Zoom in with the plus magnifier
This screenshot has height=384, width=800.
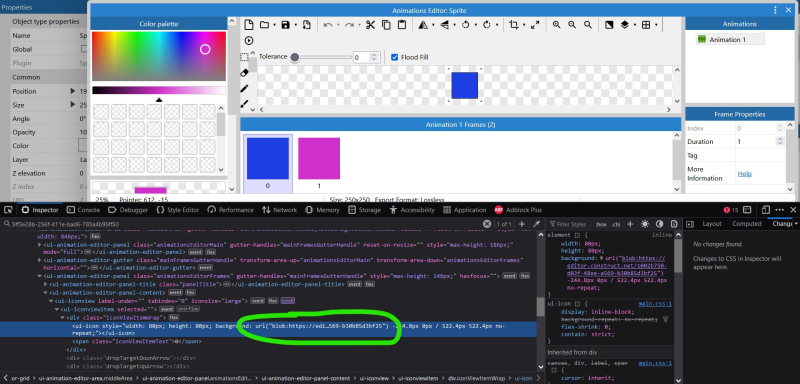556,25
